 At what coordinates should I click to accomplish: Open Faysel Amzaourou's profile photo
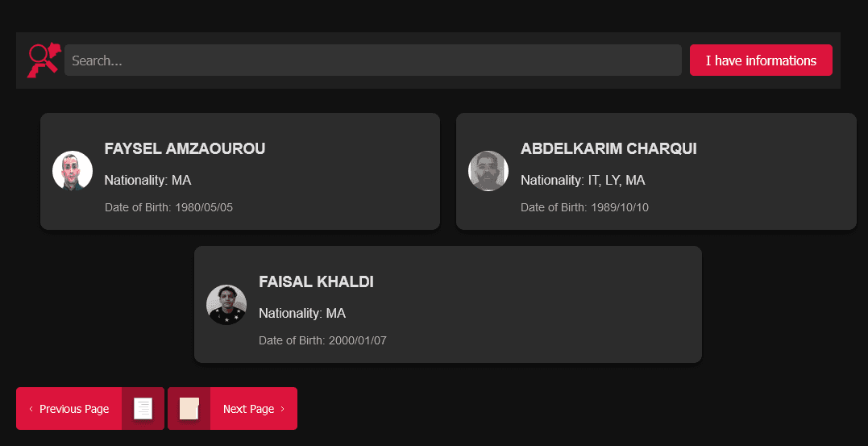pos(73,171)
